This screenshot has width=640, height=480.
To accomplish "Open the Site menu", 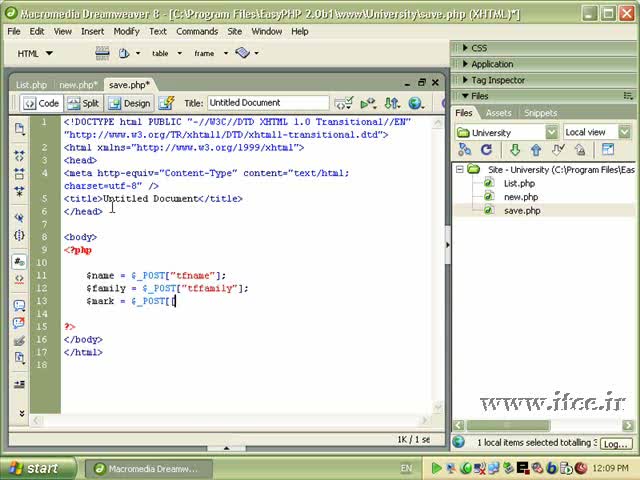I will click(x=235, y=31).
